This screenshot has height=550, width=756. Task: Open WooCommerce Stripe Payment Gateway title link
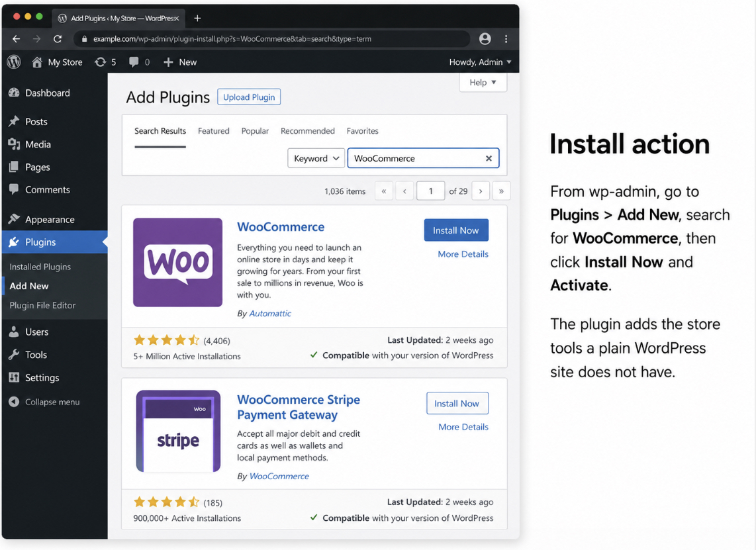pos(299,407)
